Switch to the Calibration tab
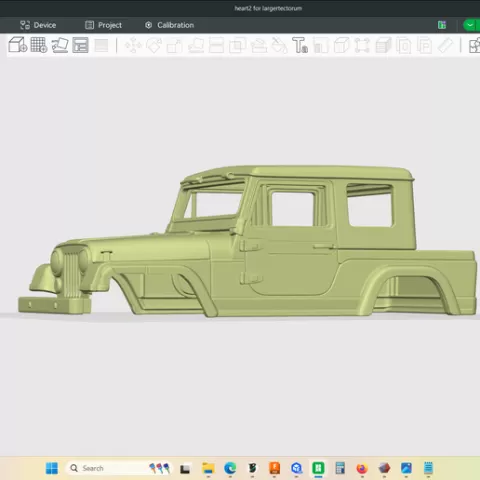Viewport: 480px width, 480px height. 169,25
